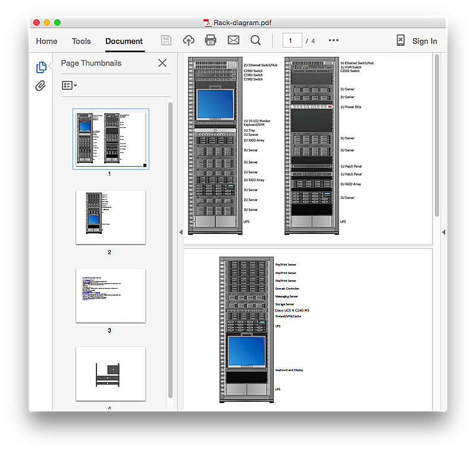Print the document using printer icon
This screenshot has width=476, height=453.
[x=211, y=40]
